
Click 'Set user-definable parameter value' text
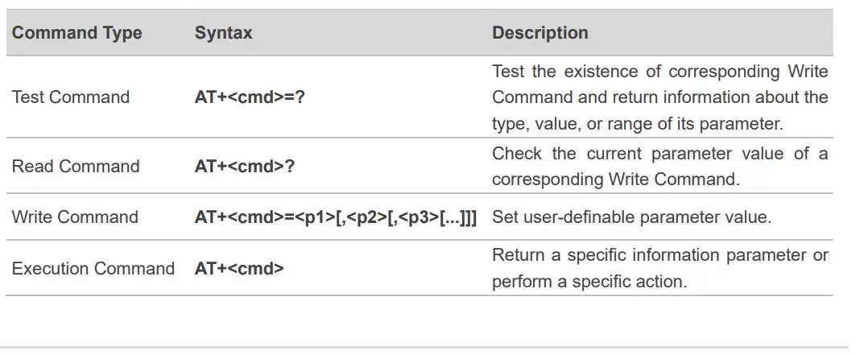(x=631, y=217)
